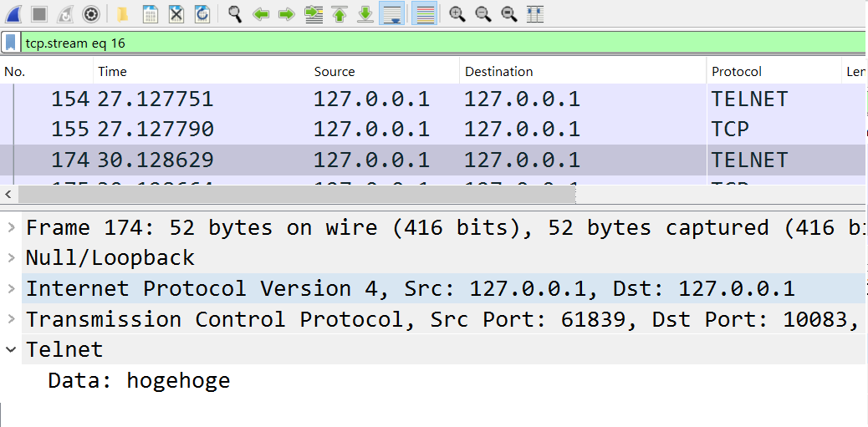Start capturing packets with shark fin icon
This screenshot has width=868, height=427.
point(13,14)
